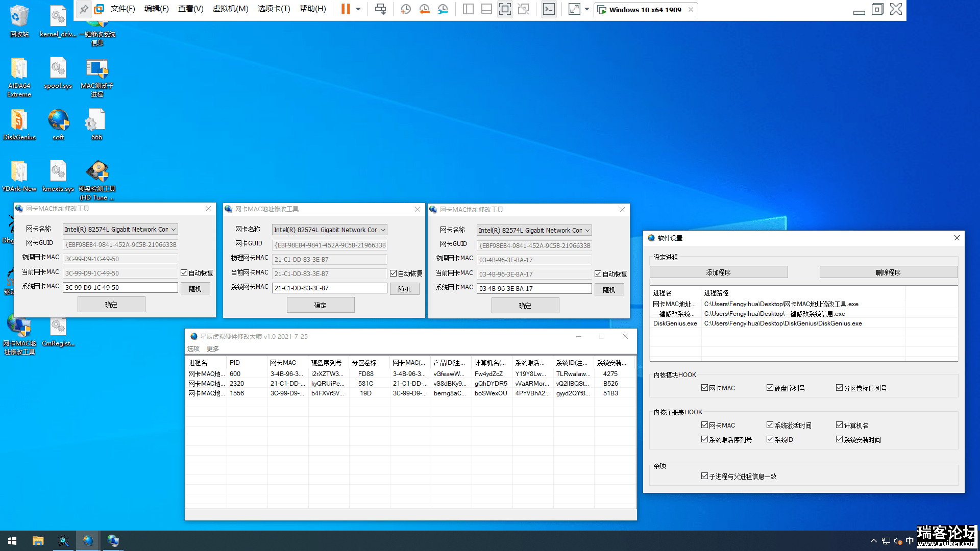Toggle 系统激活时间 checkbox
Screen dimensions: 980x551
coord(770,425)
